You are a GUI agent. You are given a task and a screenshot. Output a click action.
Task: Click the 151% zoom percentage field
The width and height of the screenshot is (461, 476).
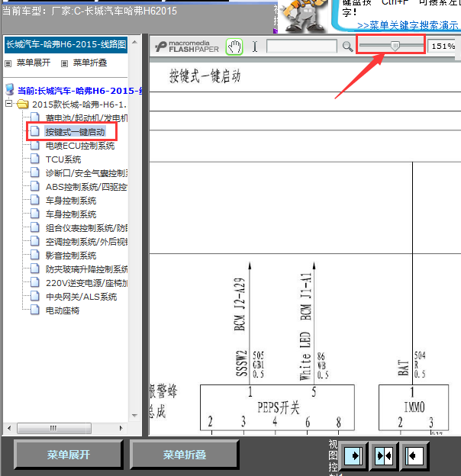point(442,46)
